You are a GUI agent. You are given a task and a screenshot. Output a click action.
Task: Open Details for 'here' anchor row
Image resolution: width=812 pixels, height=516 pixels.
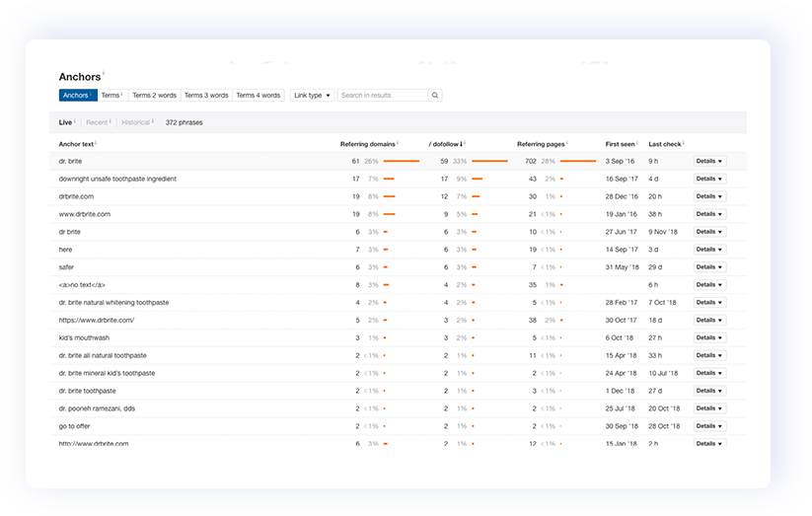[x=709, y=250]
